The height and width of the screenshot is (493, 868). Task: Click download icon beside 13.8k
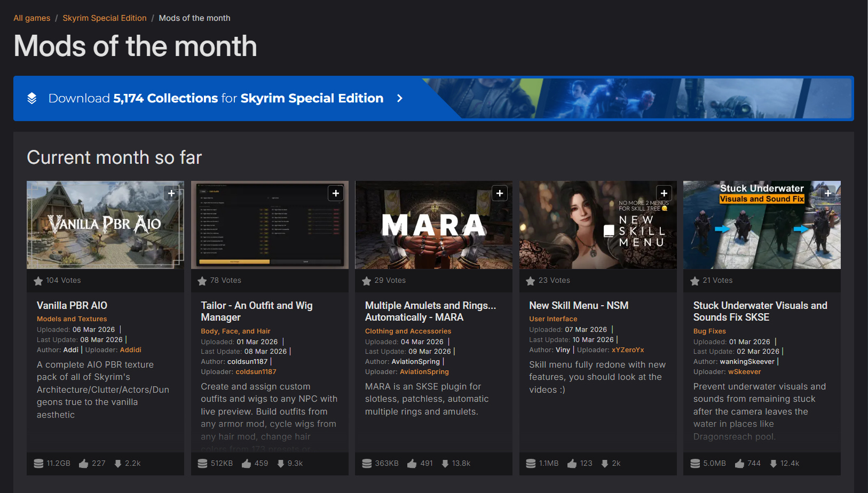point(445,464)
